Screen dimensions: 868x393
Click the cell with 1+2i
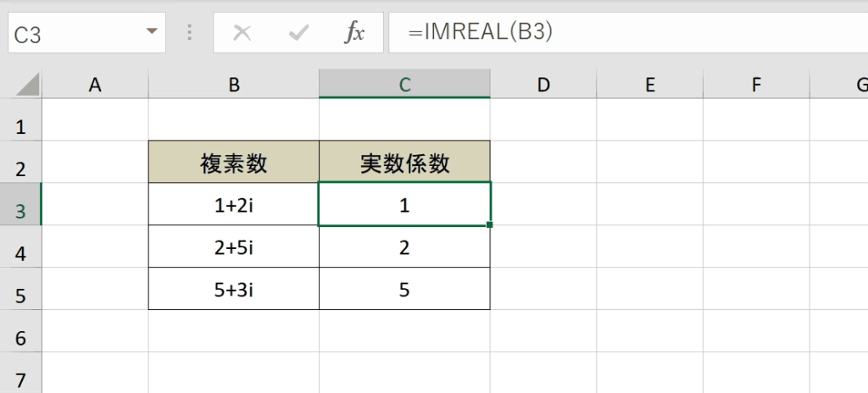[x=234, y=204]
